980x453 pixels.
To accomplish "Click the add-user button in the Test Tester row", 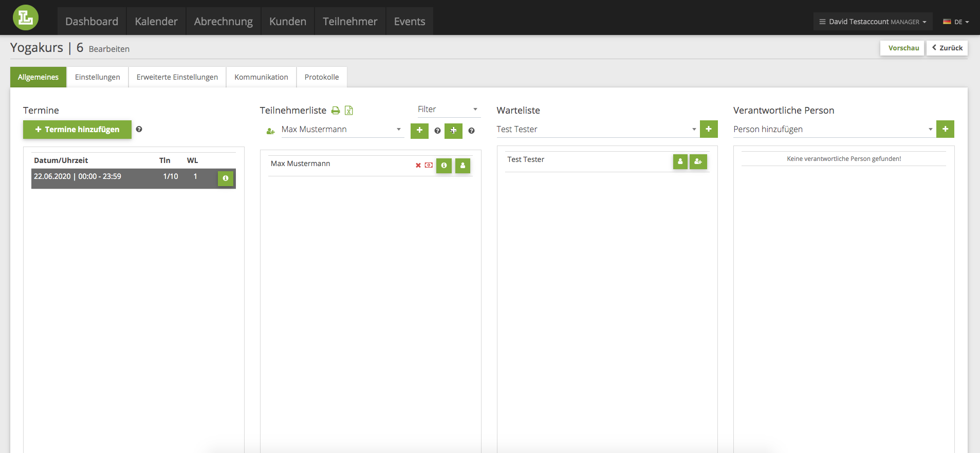I will point(698,161).
